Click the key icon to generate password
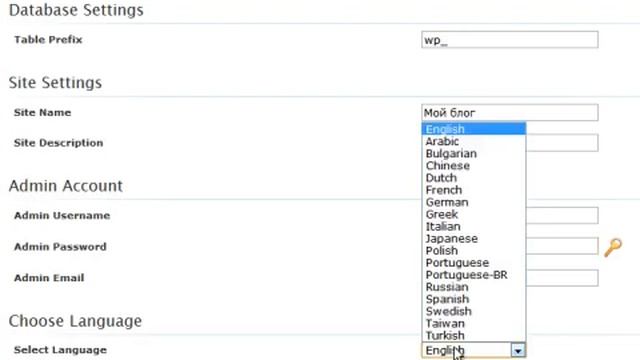The image size is (640, 360). 613,247
